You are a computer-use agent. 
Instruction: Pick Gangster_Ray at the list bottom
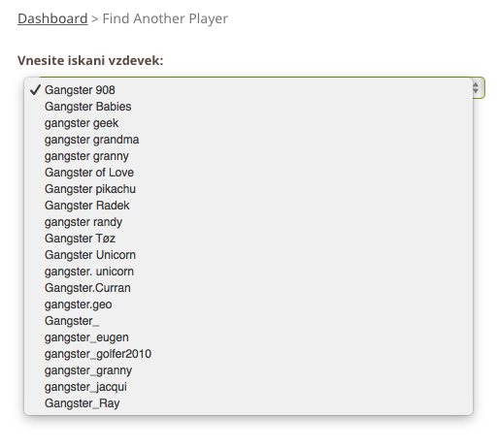coord(248,403)
